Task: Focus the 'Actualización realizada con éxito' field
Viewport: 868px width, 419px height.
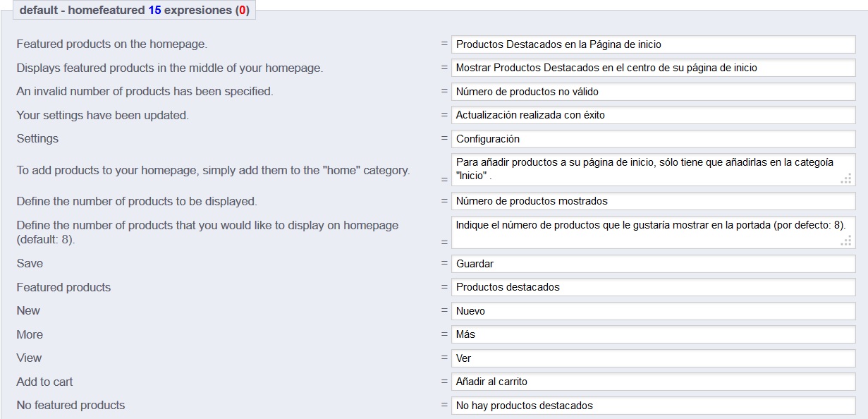Action: (x=653, y=115)
